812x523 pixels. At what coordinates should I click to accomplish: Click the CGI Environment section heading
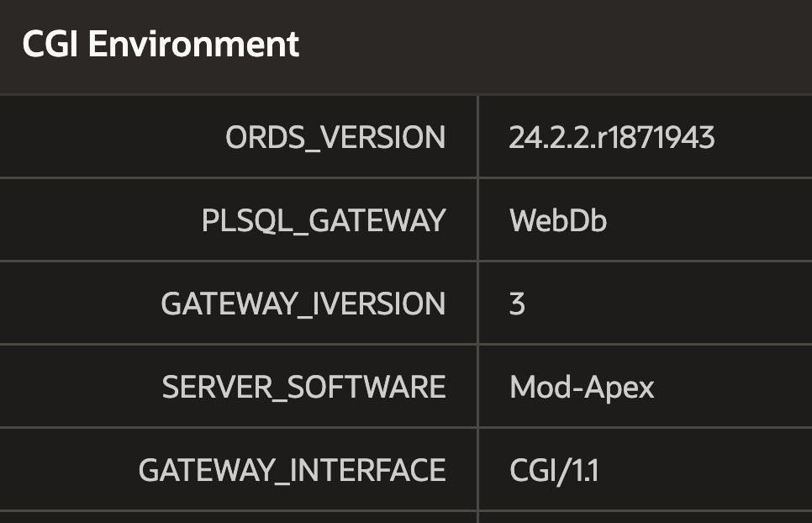coord(161,44)
